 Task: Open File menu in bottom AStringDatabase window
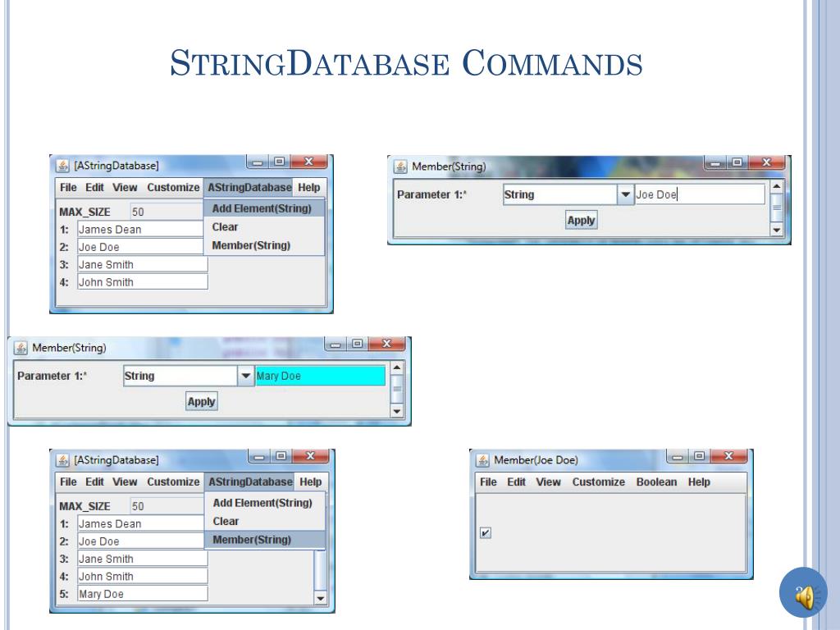click(x=68, y=482)
